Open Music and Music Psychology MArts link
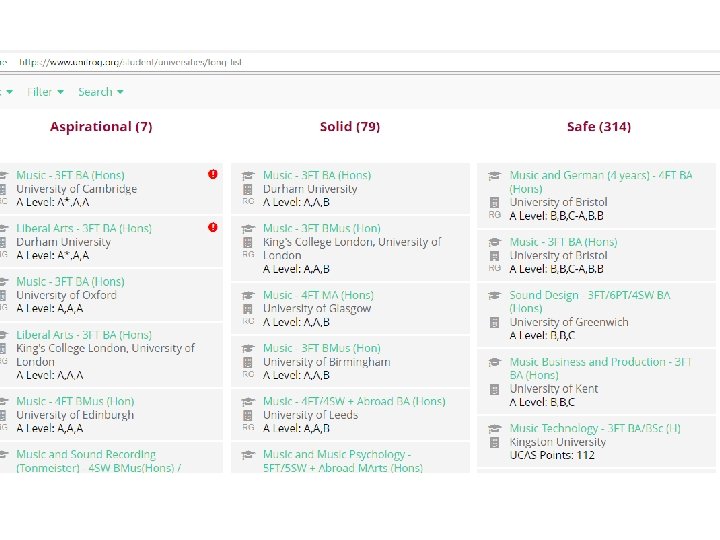720x540 pixels. tap(343, 461)
